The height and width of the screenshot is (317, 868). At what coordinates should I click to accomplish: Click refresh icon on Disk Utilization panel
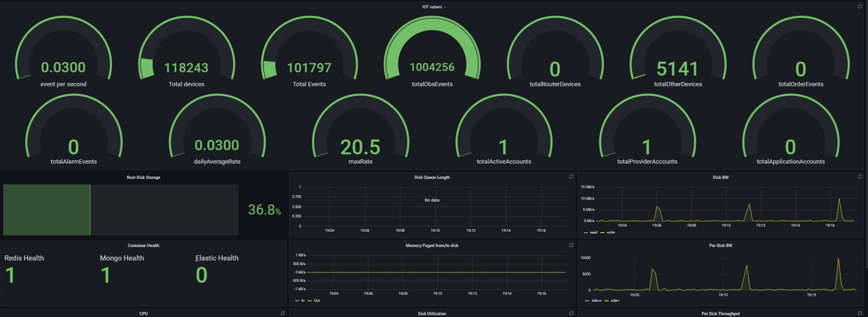571,314
